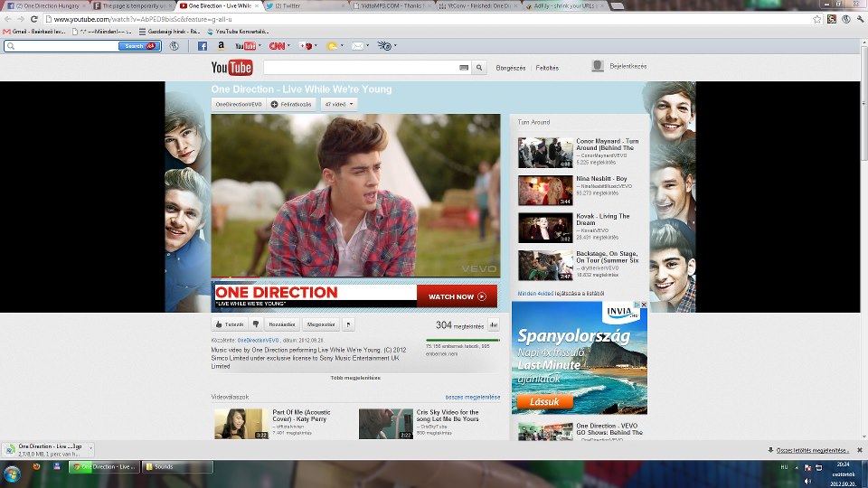The image size is (868, 488).
Task: Click the WATCH NOW banner button
Action: tap(457, 296)
